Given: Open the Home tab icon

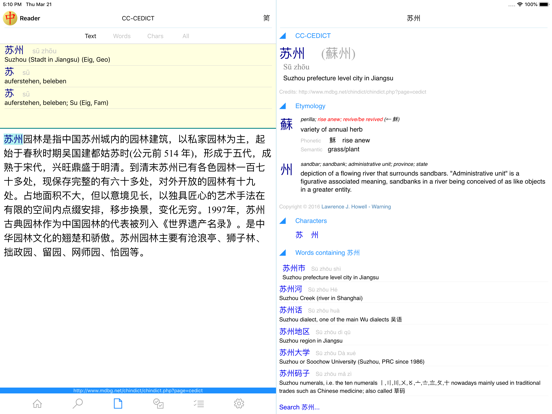Looking at the screenshot, I should click(37, 403).
